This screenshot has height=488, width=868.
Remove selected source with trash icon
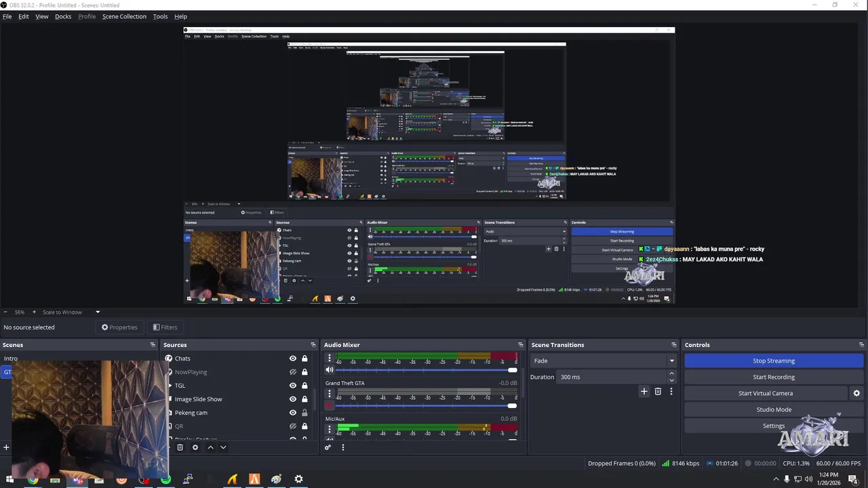point(180,447)
